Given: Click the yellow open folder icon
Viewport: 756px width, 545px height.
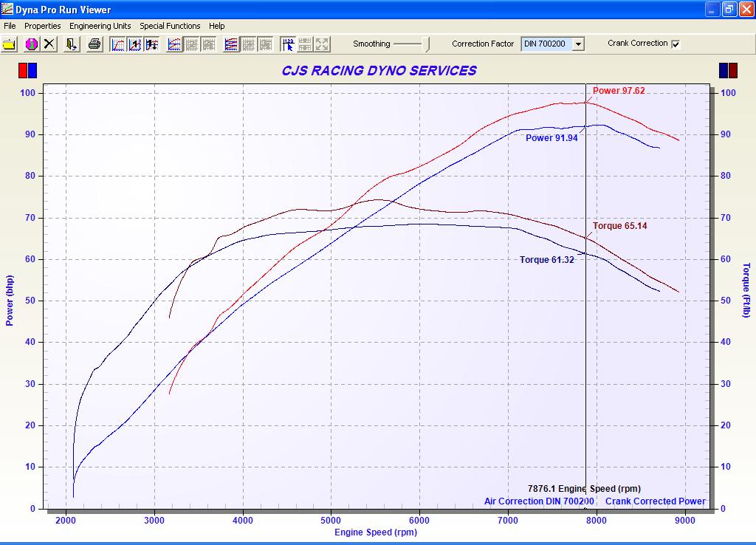Looking at the screenshot, I should tap(10, 44).
